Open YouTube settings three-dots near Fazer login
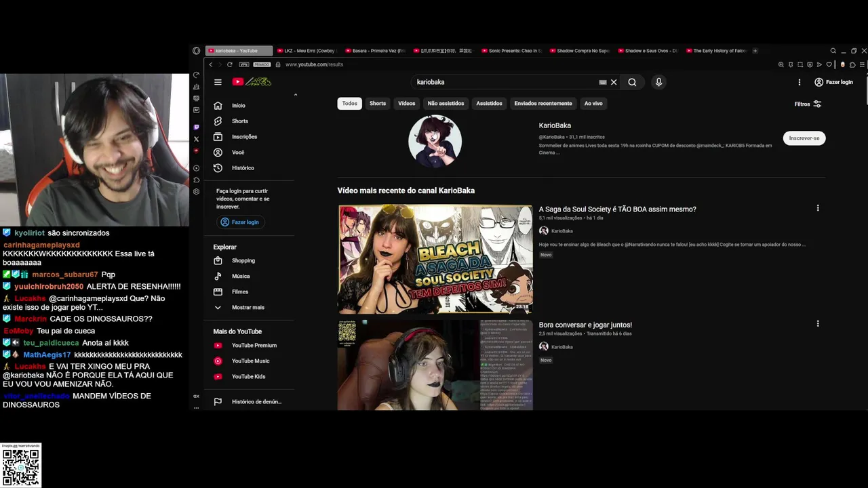 [x=800, y=82]
